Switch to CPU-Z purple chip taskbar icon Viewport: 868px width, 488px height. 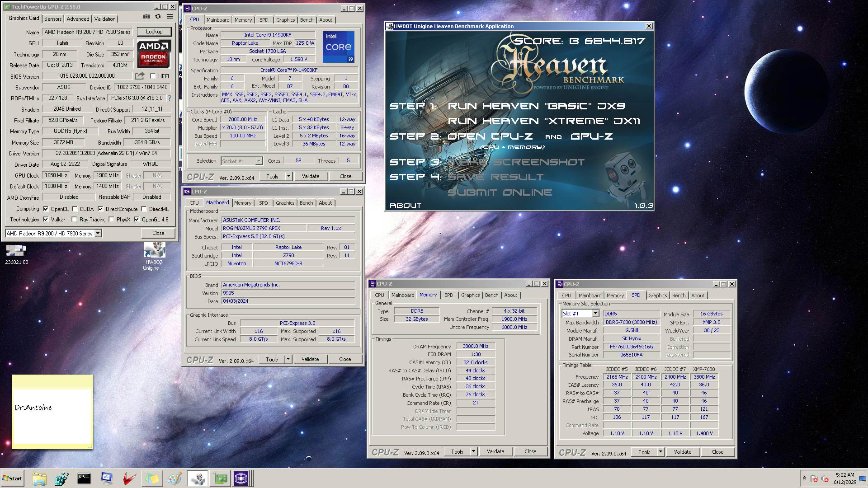[x=241, y=479]
